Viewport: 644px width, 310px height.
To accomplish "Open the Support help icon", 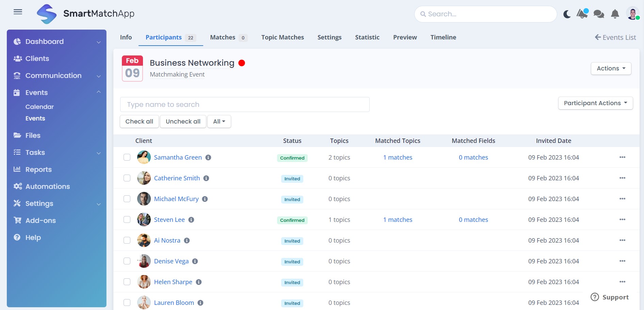I will (595, 297).
